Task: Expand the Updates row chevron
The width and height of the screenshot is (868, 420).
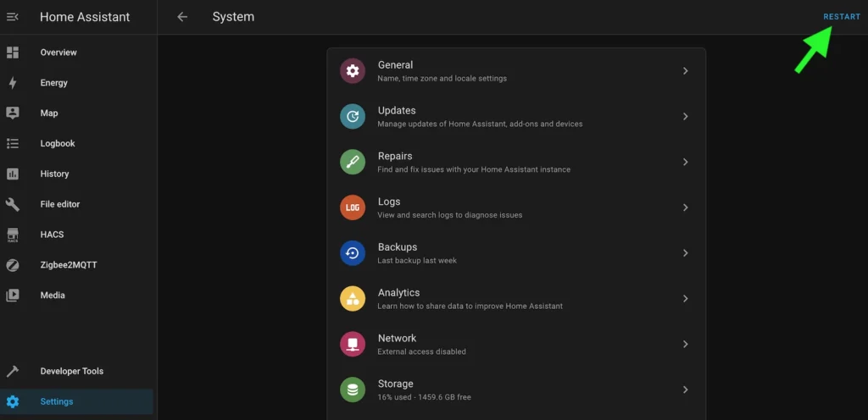Action: pyautogui.click(x=685, y=117)
